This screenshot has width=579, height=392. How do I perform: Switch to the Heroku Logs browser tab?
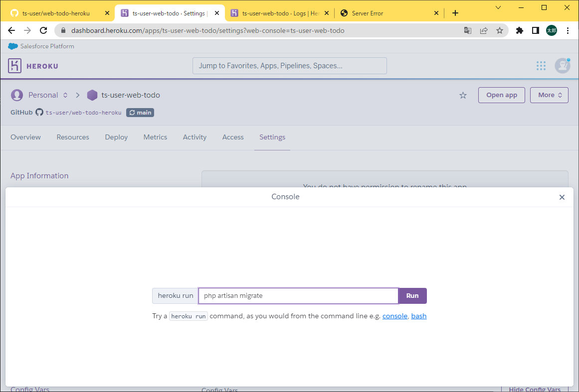tap(275, 13)
